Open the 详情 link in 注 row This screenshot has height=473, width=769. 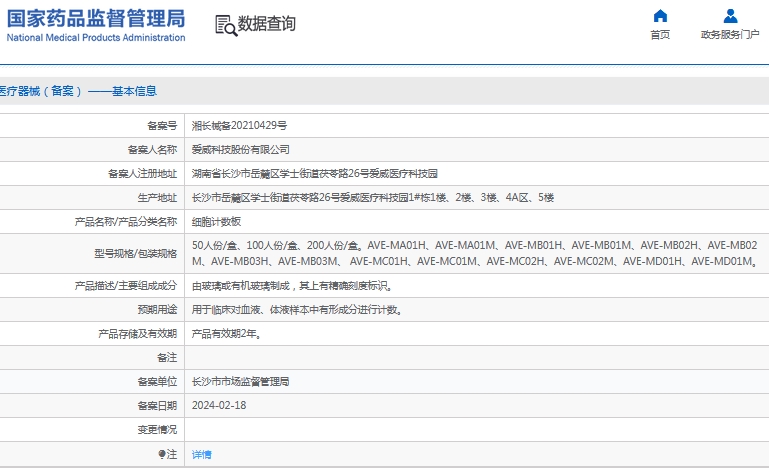pyautogui.click(x=202, y=455)
